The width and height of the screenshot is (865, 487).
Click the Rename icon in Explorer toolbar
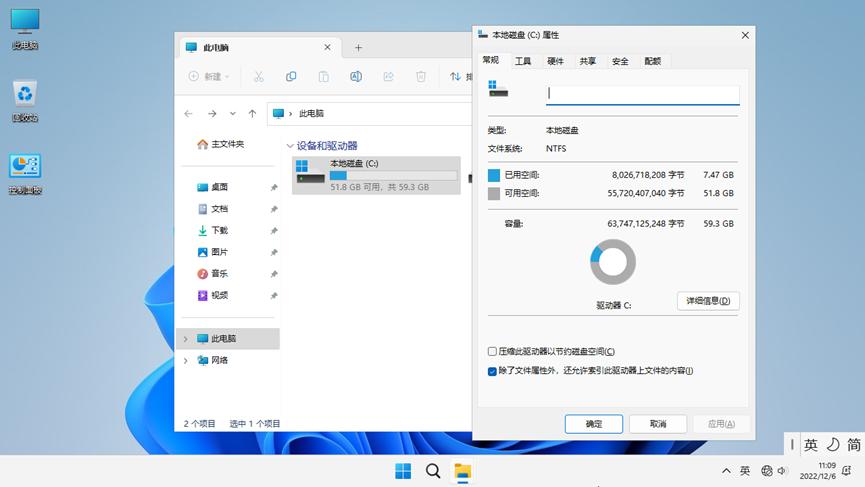(x=356, y=77)
